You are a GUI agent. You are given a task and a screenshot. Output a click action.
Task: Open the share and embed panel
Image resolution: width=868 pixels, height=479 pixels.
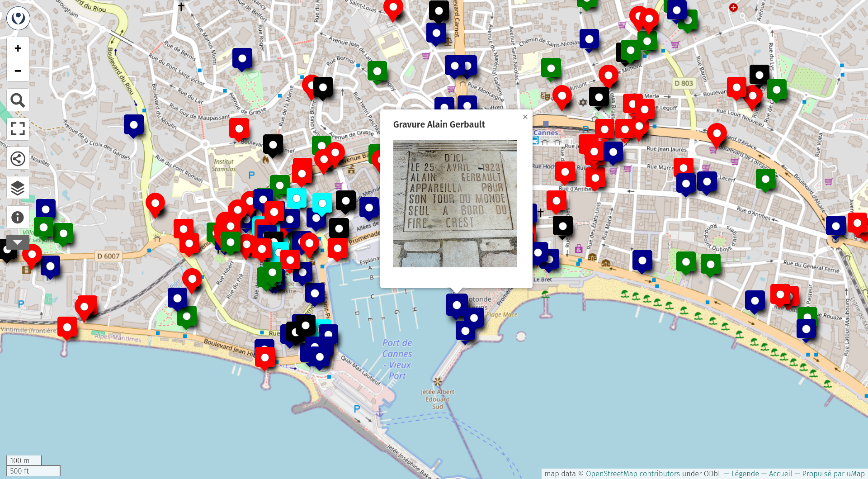[18, 159]
